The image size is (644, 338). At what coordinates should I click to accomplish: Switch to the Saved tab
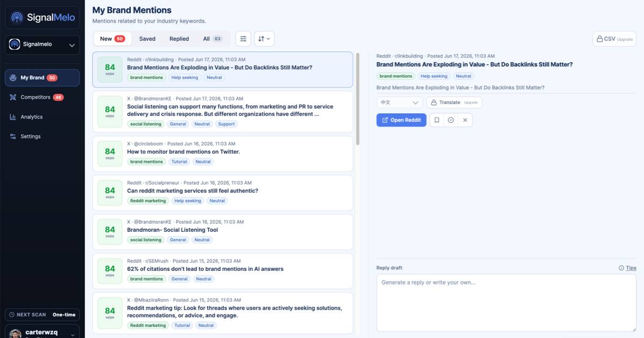point(147,39)
